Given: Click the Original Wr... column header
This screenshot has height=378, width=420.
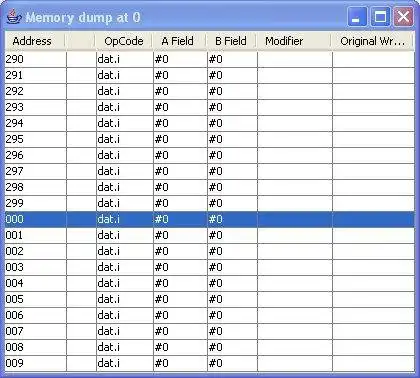Looking at the screenshot, I should point(372,41).
